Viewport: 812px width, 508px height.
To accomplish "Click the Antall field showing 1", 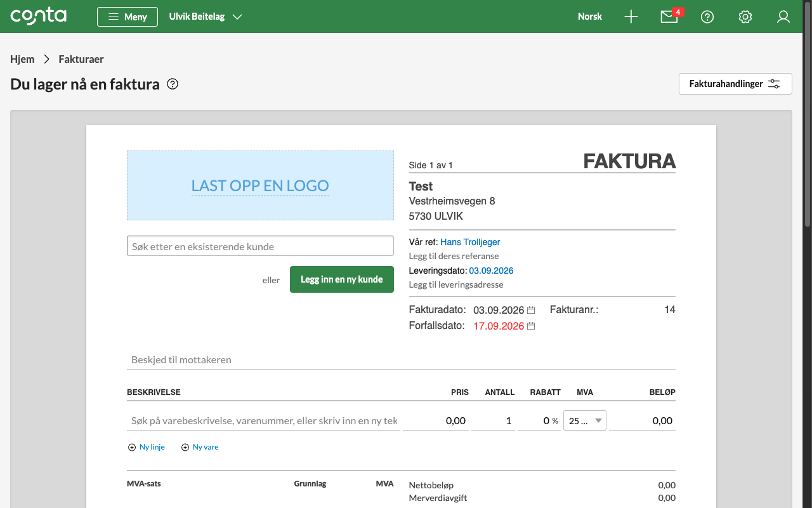I will point(493,420).
